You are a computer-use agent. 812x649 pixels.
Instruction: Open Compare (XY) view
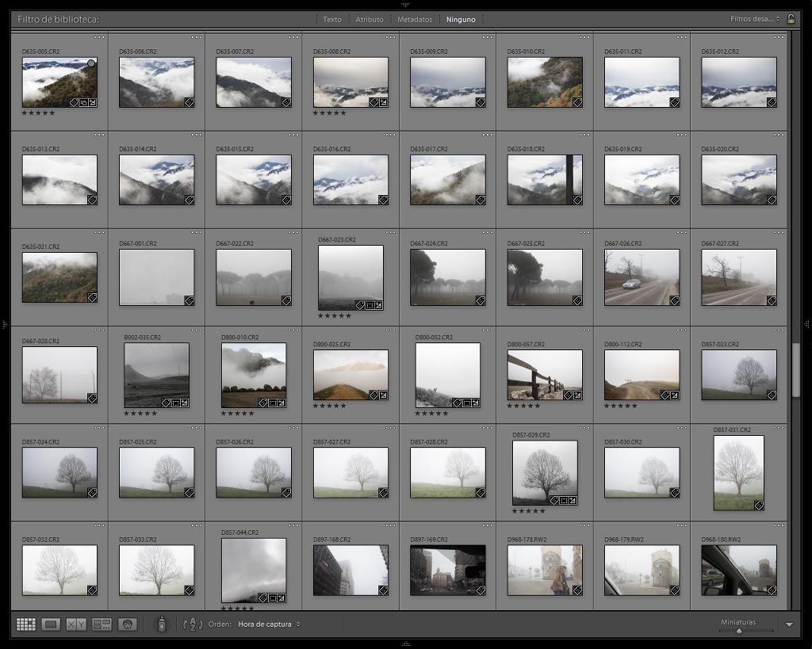pos(76,624)
